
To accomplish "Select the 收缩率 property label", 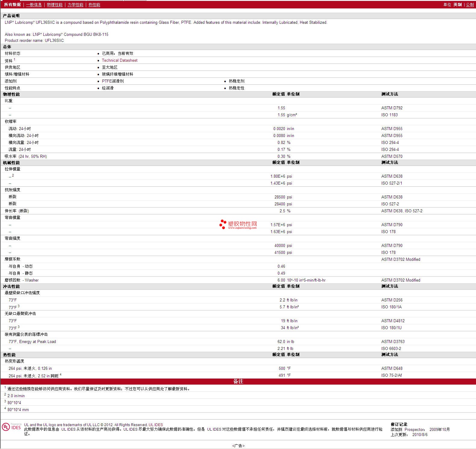I will pyautogui.click(x=11, y=121).
